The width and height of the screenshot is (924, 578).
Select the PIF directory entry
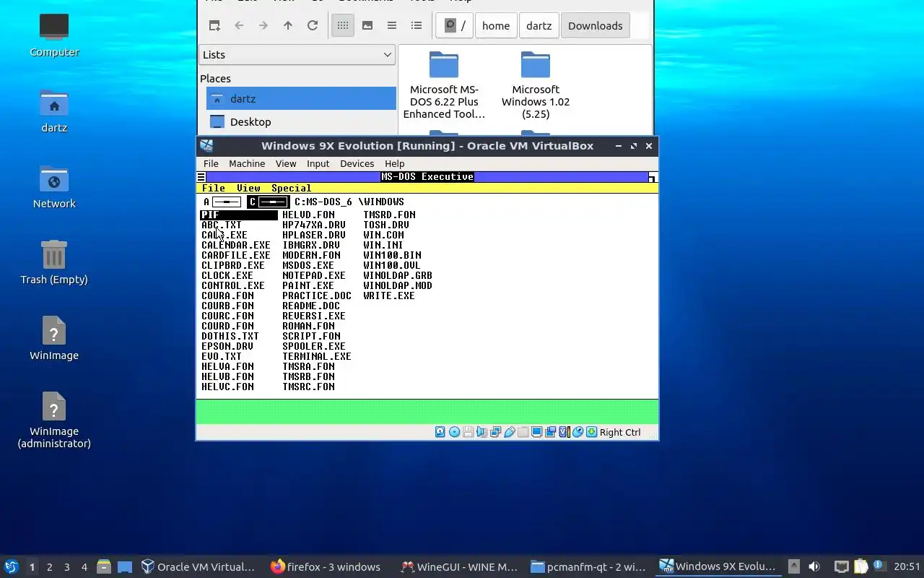[239, 215]
